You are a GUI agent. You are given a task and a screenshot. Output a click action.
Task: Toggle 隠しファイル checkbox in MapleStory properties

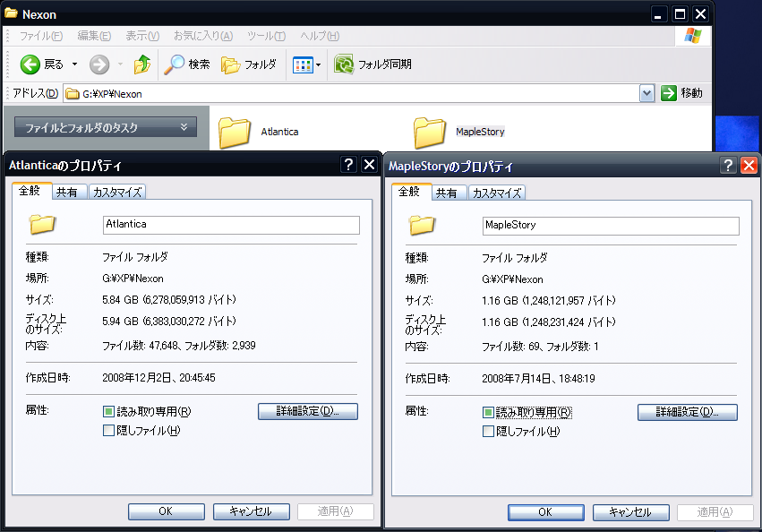(x=488, y=432)
